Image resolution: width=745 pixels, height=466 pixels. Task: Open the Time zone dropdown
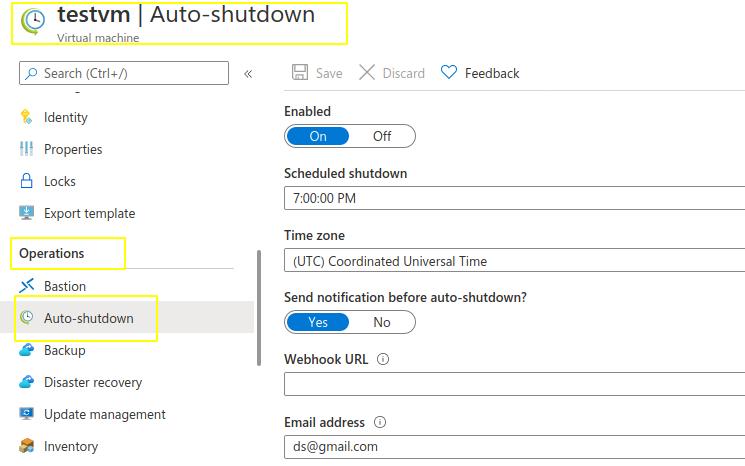[x=515, y=261]
